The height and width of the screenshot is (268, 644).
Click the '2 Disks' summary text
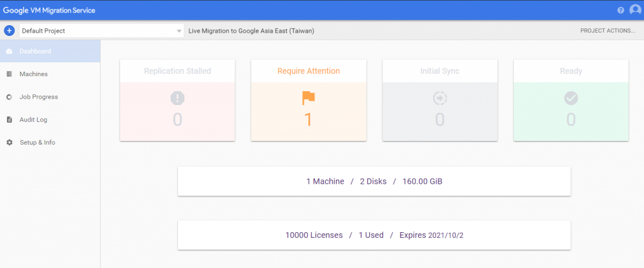click(374, 181)
